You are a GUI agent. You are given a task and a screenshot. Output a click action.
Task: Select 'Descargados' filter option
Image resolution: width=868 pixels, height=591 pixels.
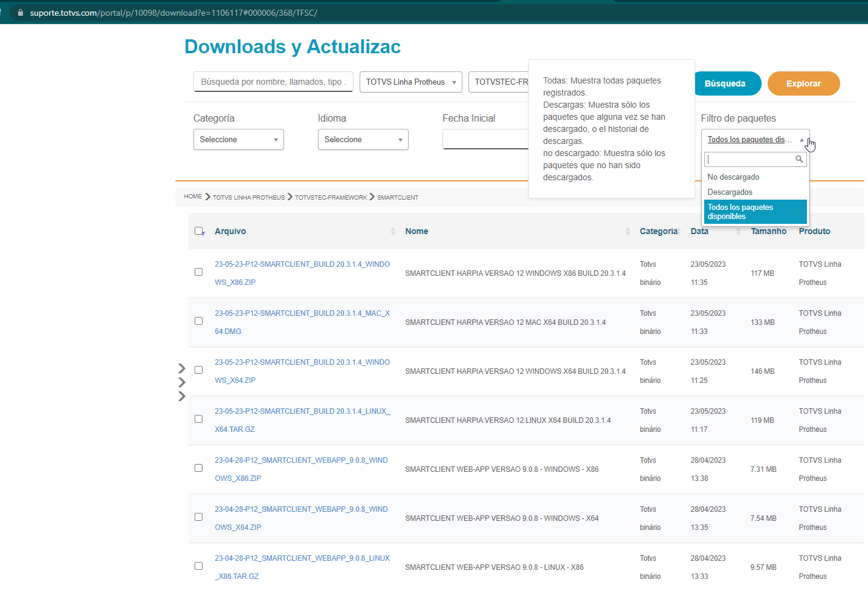tap(755, 192)
